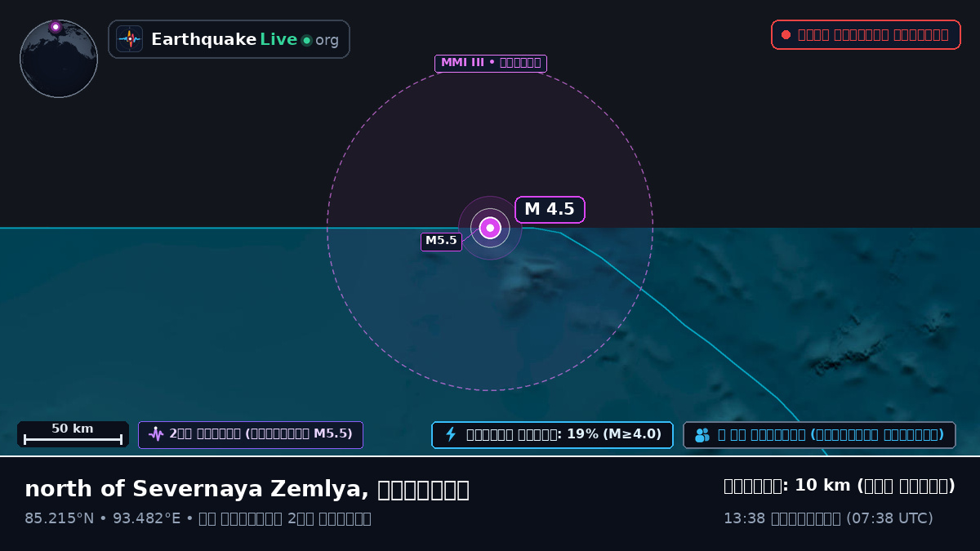Click the 13:38 (07:38 UTC) timestamp
Image resolution: width=980 pixels, height=551 pixels.
(828, 518)
